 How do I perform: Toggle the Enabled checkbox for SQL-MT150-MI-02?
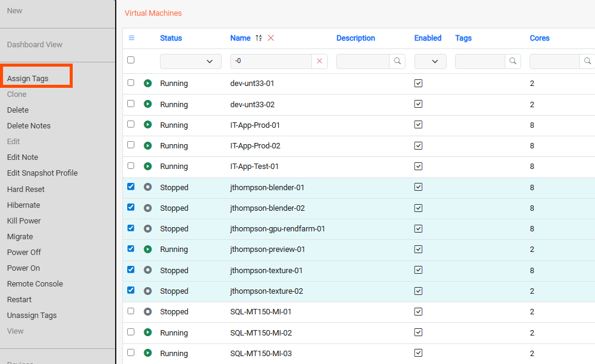point(418,332)
